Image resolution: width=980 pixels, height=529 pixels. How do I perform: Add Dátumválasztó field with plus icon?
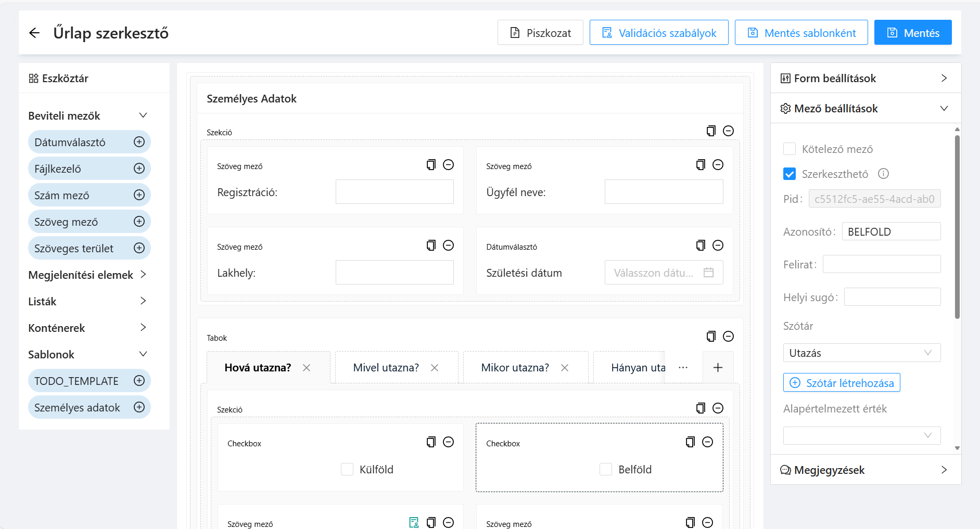tap(139, 142)
